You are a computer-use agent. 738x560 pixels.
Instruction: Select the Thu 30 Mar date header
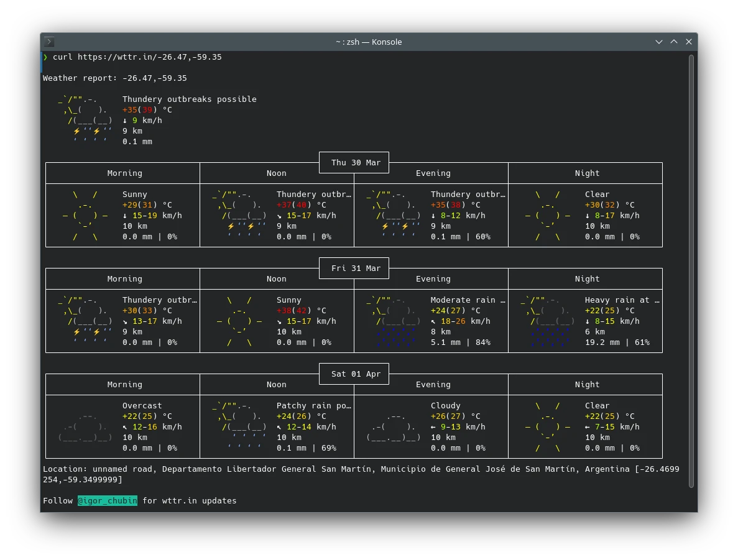pos(356,163)
